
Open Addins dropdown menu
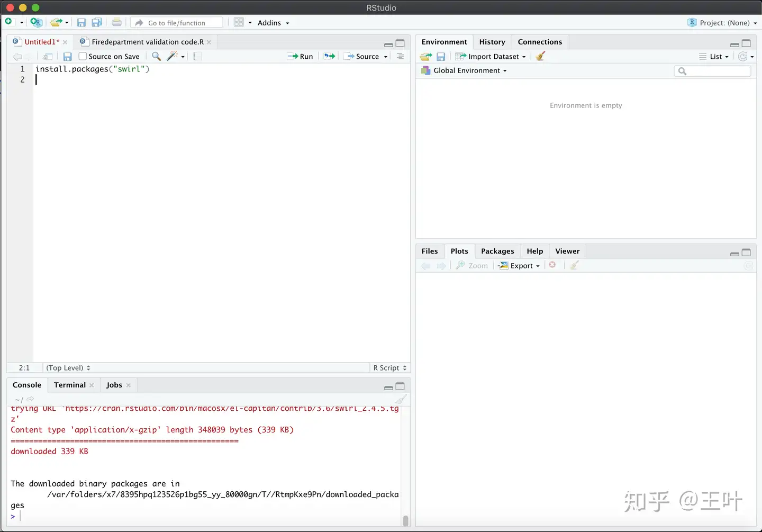pos(273,23)
